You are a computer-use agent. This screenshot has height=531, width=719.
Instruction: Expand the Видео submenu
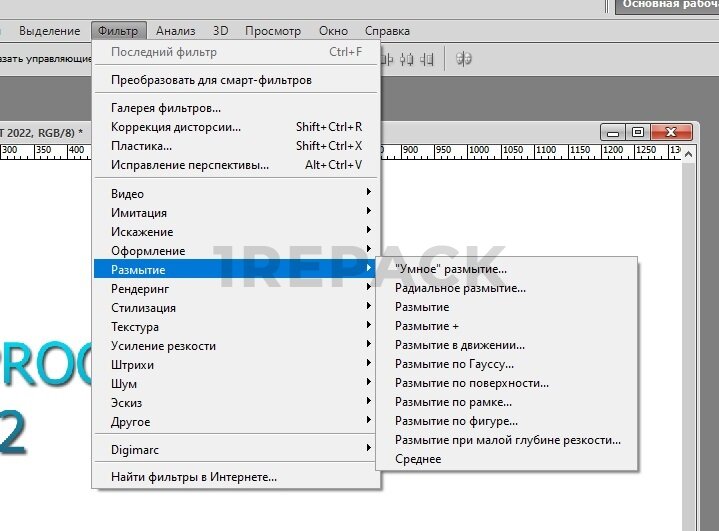[x=127, y=194]
